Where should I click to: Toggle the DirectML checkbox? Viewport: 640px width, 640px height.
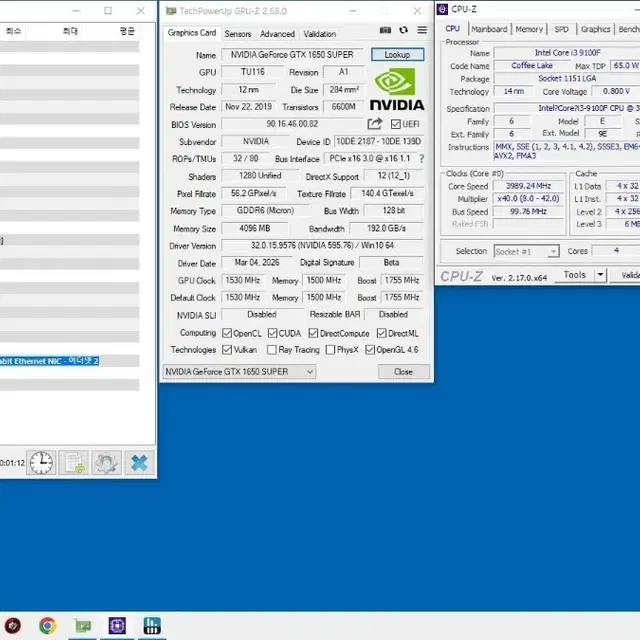pos(382,333)
